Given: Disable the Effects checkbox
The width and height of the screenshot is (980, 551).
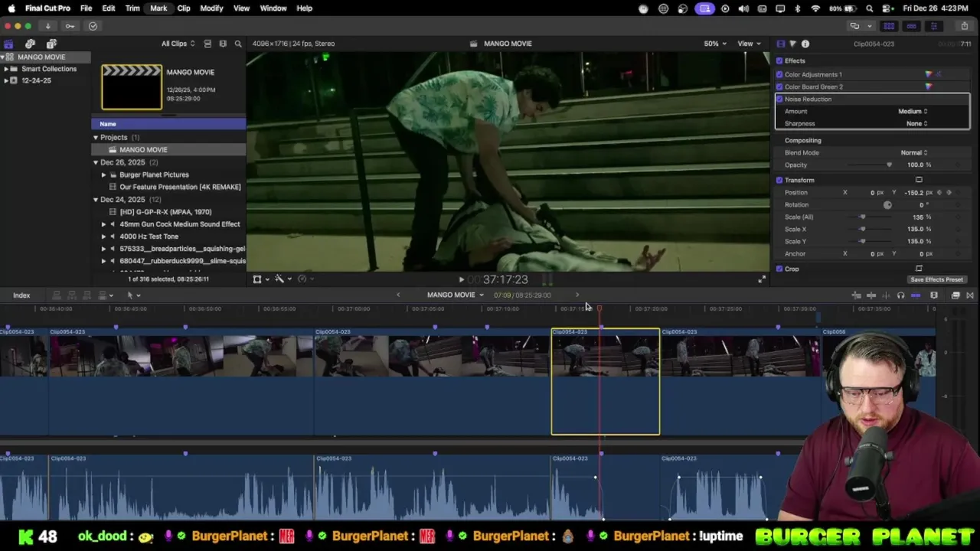Looking at the screenshot, I should 779,60.
